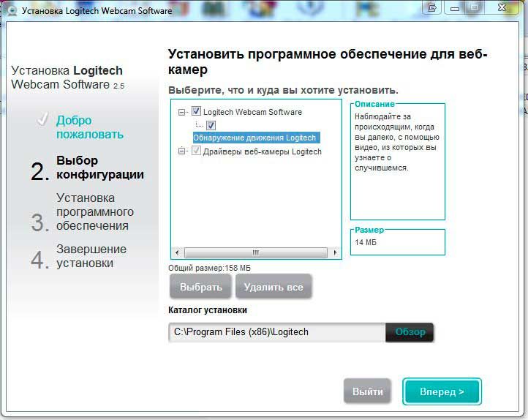This screenshot has width=528, height=420.
Task: Click the right arrow of the tree scrollbar
Action: tap(335, 252)
